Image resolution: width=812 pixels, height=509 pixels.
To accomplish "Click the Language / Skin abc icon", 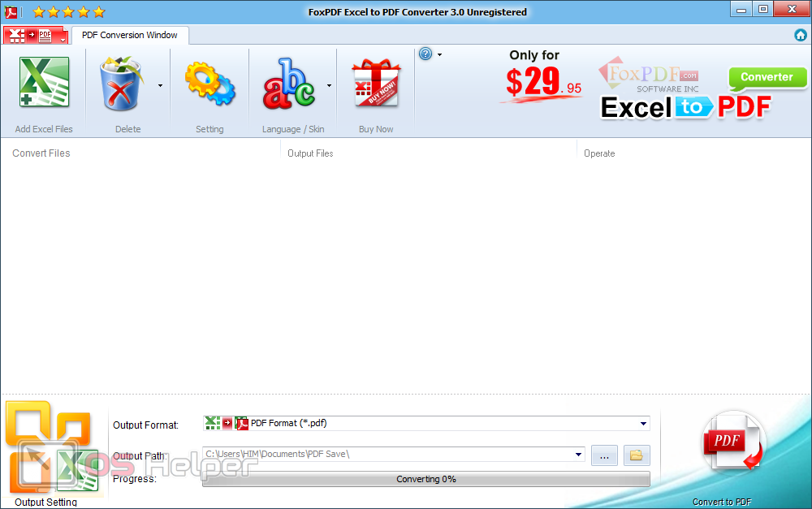I will pos(288,84).
